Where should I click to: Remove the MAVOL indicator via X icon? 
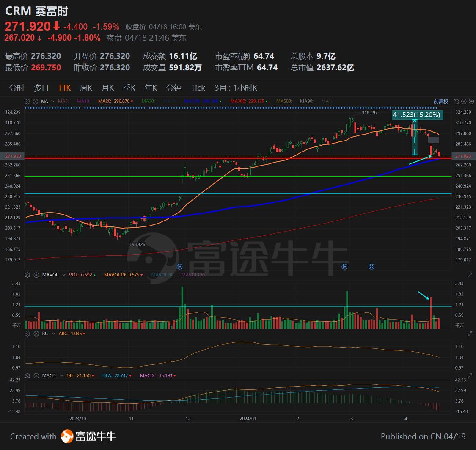[x=36, y=275]
